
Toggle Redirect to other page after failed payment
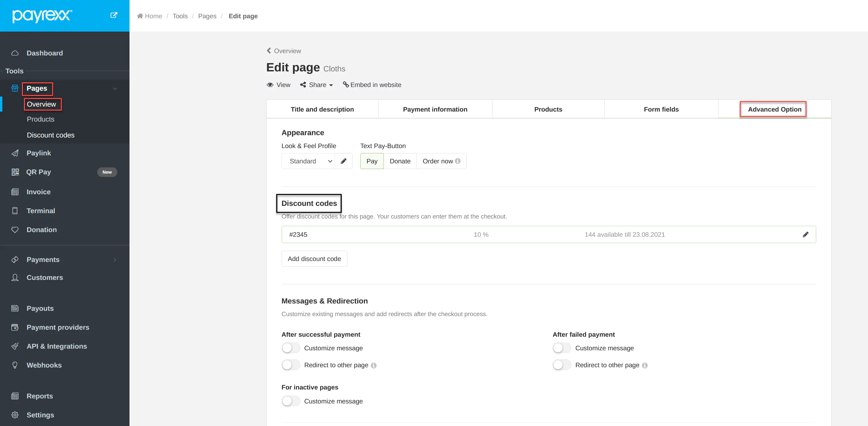562,365
